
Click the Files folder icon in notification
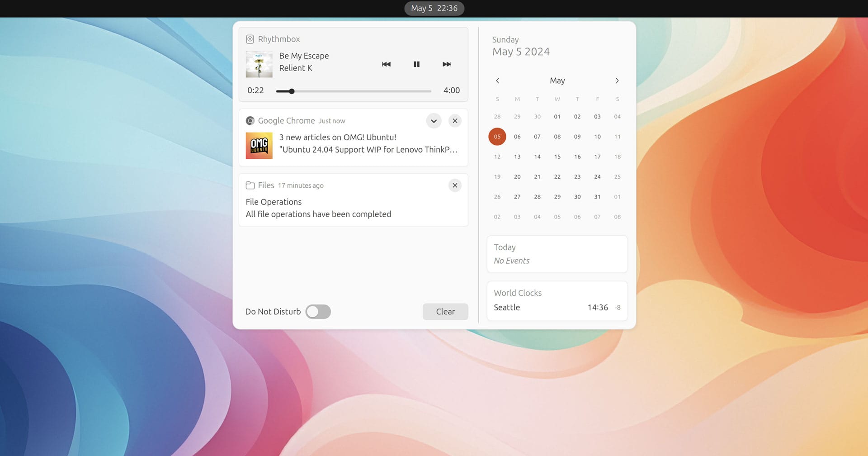[x=250, y=185]
